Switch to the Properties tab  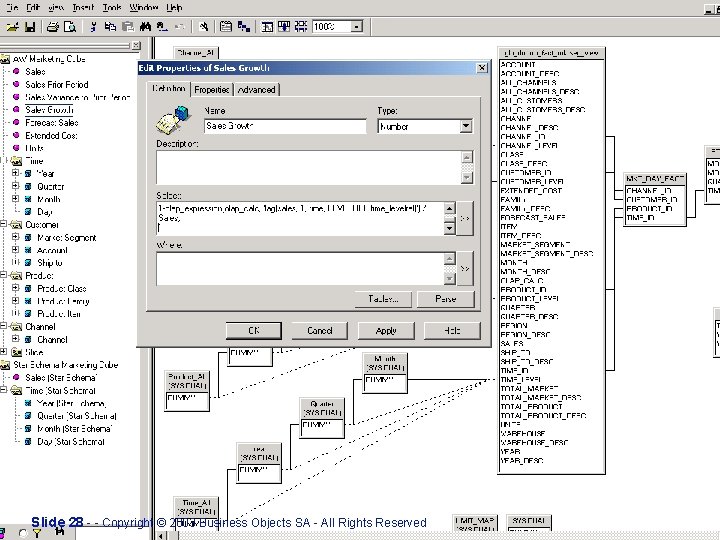pyautogui.click(x=212, y=90)
